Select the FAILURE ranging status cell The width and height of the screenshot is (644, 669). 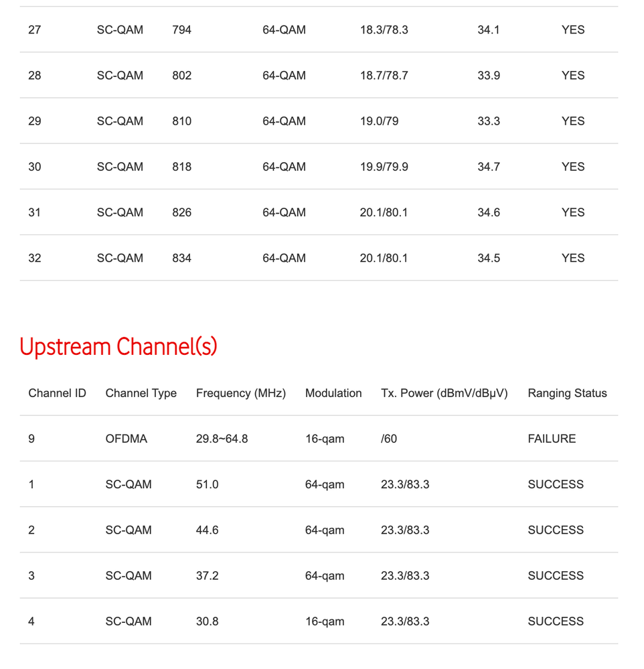[552, 439]
